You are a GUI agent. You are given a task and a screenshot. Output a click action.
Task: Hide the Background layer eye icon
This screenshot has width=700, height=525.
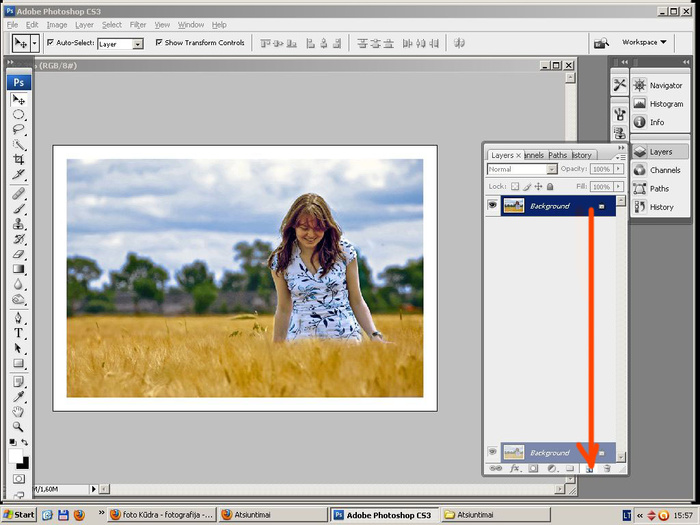click(x=492, y=205)
